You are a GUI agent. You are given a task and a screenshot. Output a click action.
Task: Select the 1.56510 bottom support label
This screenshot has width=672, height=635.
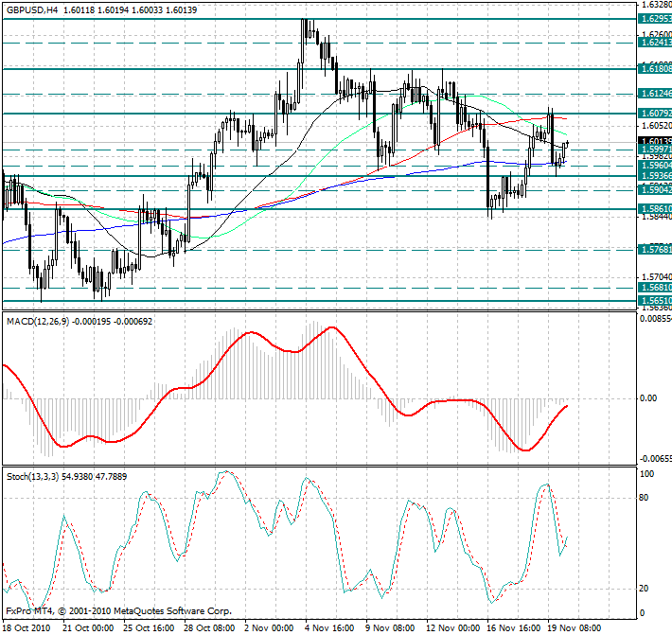655,301
